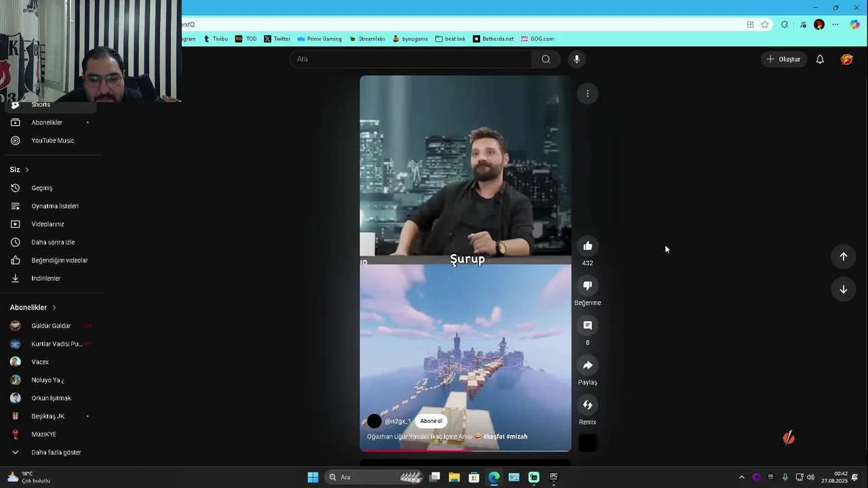Open the @n2gx_1 channel name
The height and width of the screenshot is (488, 868).
pyautogui.click(x=398, y=422)
